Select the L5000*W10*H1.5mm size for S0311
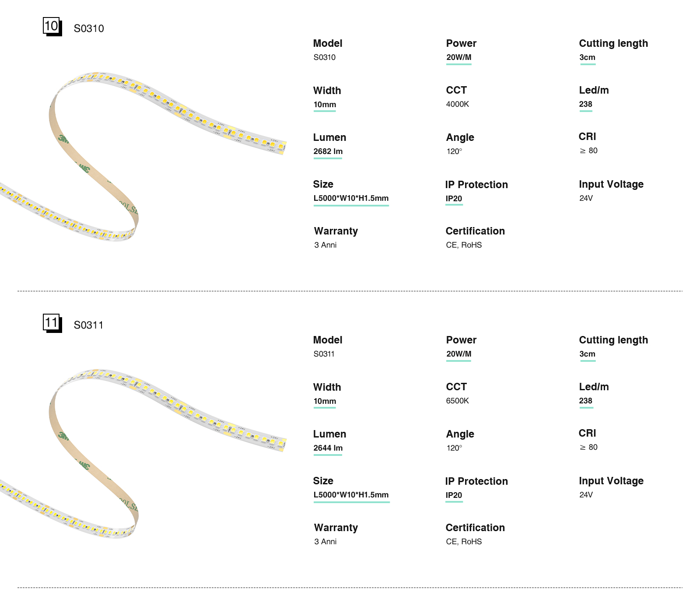The width and height of the screenshot is (700, 595). point(351,495)
